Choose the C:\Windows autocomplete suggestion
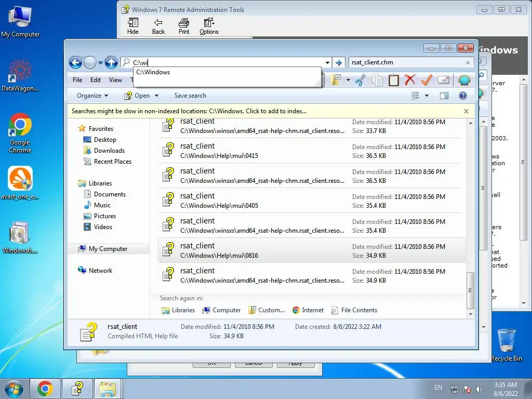 tap(227, 72)
